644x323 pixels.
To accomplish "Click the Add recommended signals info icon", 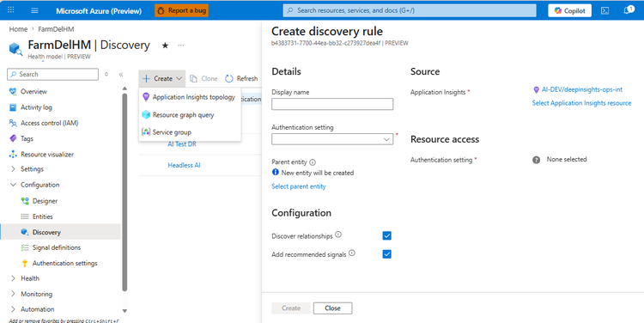I will coord(352,253).
